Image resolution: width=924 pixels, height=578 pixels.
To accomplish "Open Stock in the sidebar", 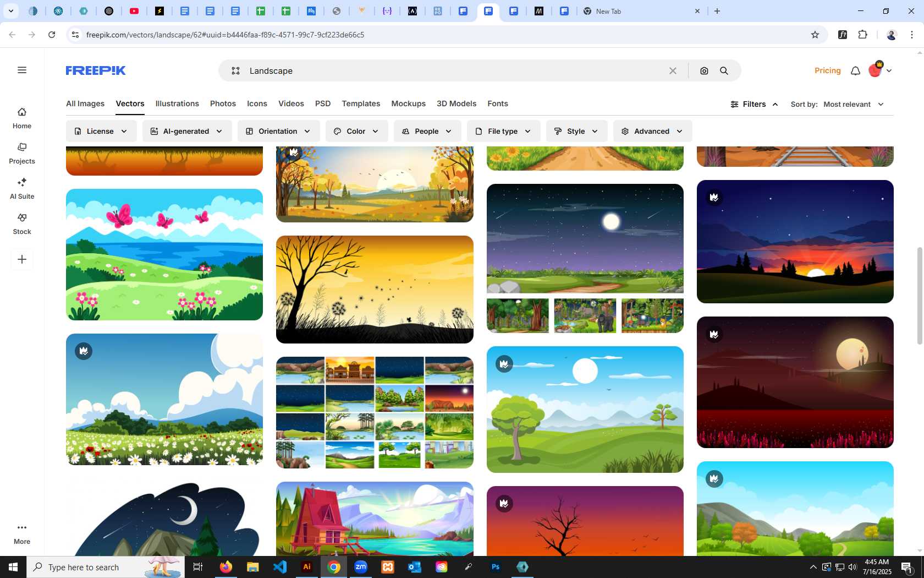I will [x=22, y=224].
